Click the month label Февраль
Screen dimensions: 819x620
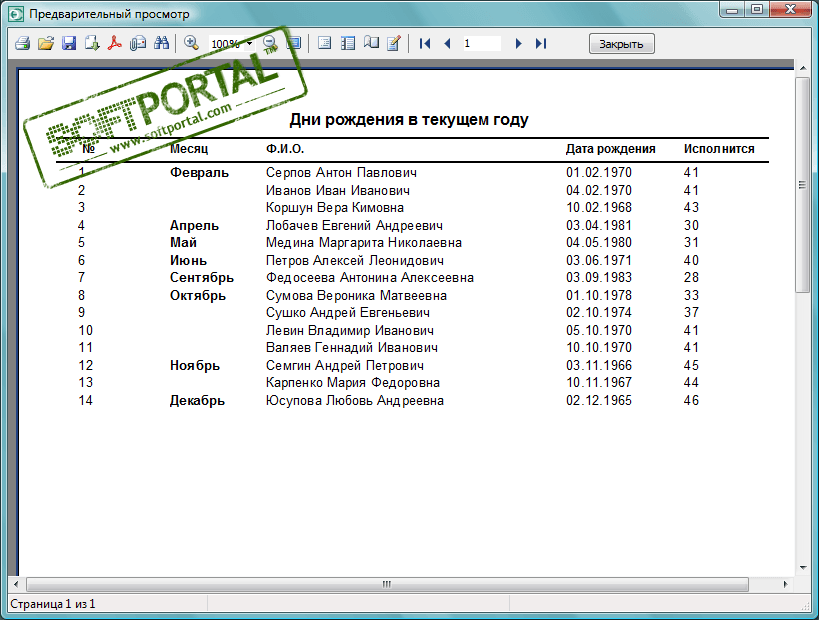click(x=199, y=172)
